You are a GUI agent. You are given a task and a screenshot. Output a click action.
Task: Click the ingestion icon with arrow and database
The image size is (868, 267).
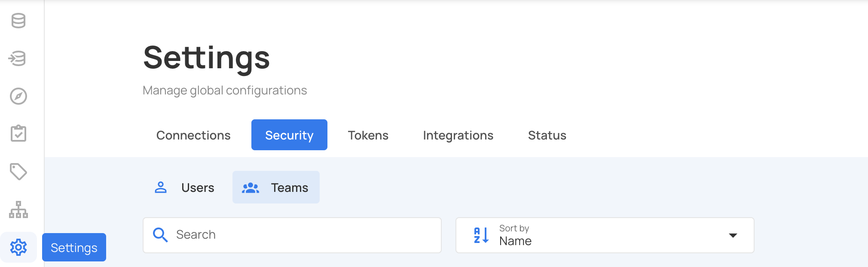18,58
